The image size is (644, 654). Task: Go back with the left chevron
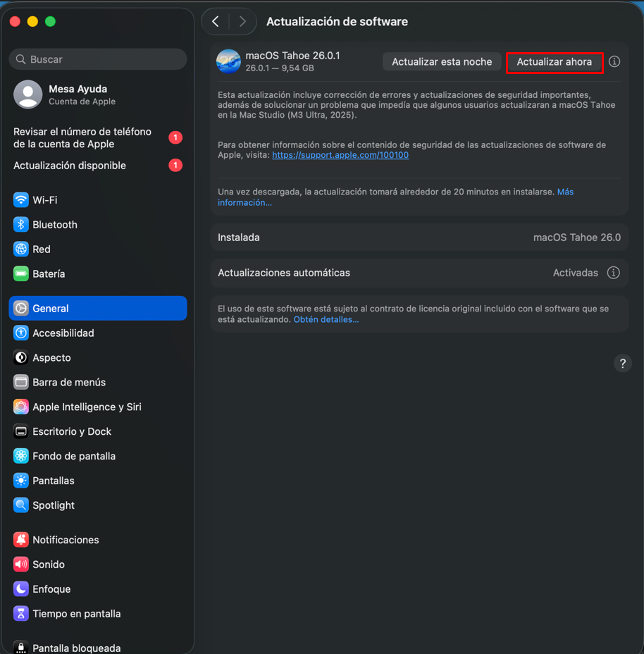(x=216, y=22)
